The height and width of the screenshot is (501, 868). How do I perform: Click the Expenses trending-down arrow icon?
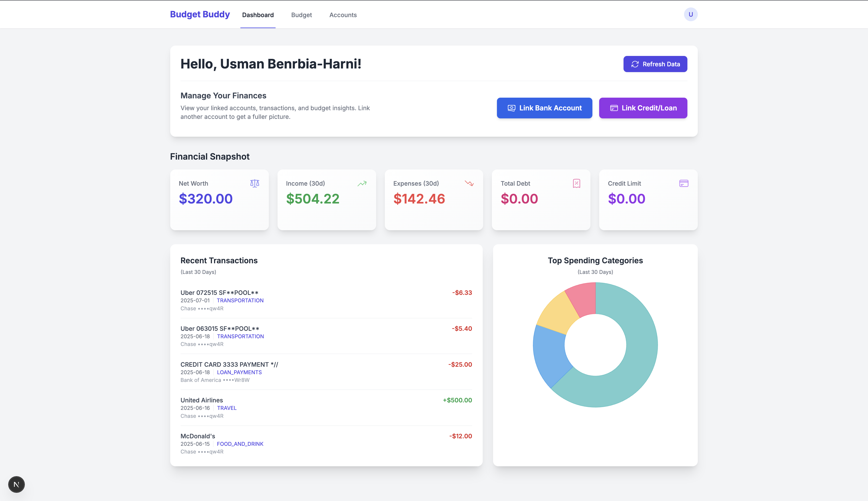pos(469,183)
